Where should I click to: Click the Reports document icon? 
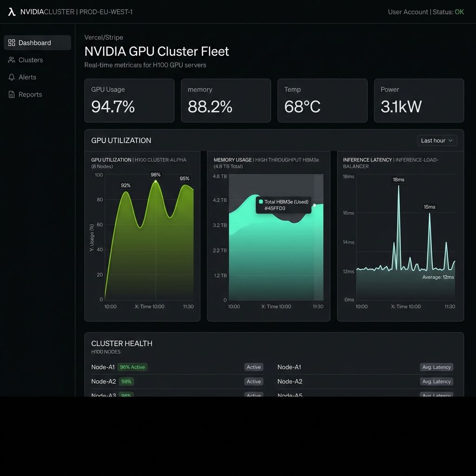click(x=12, y=94)
